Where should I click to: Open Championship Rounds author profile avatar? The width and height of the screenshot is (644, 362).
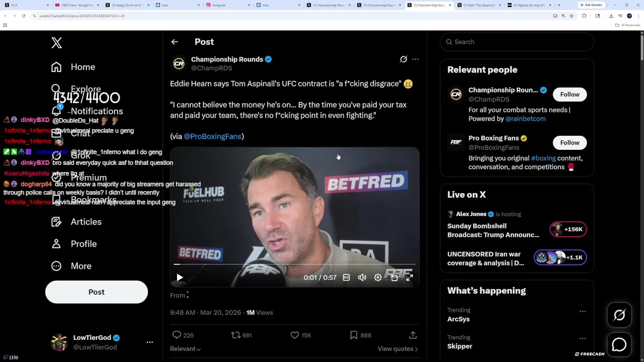(179, 63)
